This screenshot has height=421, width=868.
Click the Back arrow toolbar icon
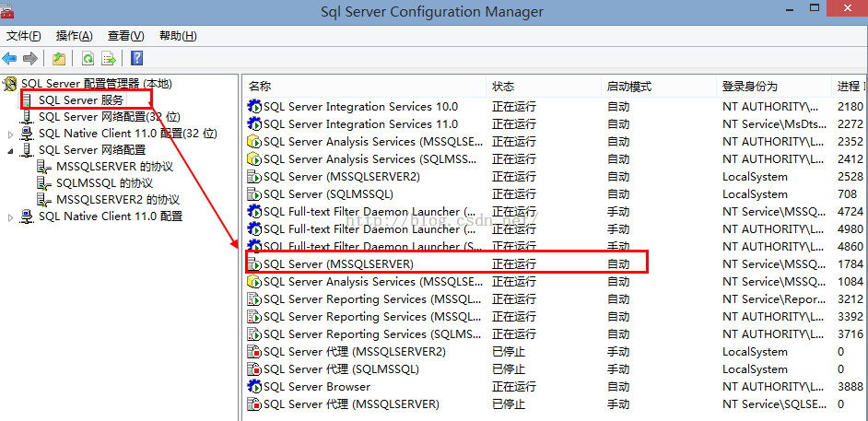(x=10, y=58)
